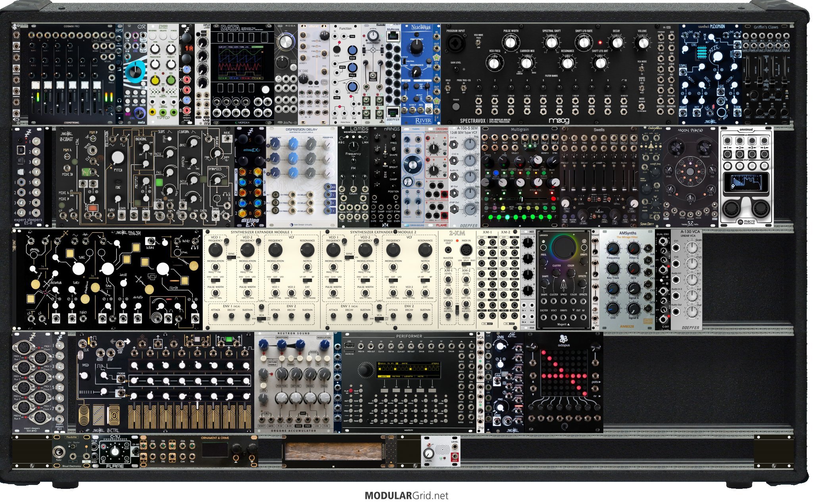The image size is (814, 504).
Task: Click the lightning bolt logo on the ES-8
Action: (28, 133)
